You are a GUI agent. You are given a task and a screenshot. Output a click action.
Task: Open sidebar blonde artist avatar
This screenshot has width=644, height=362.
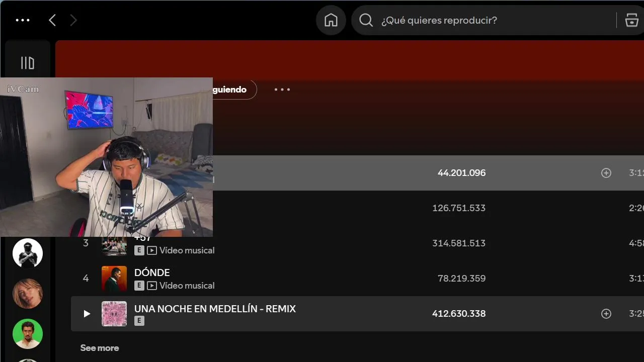click(28, 294)
